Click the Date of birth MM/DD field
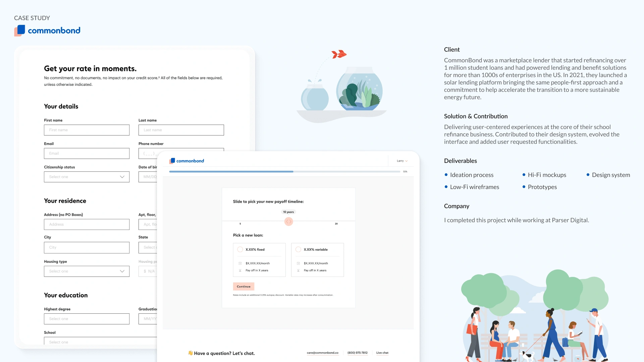Image resolution: width=644 pixels, height=362 pixels. point(148,177)
